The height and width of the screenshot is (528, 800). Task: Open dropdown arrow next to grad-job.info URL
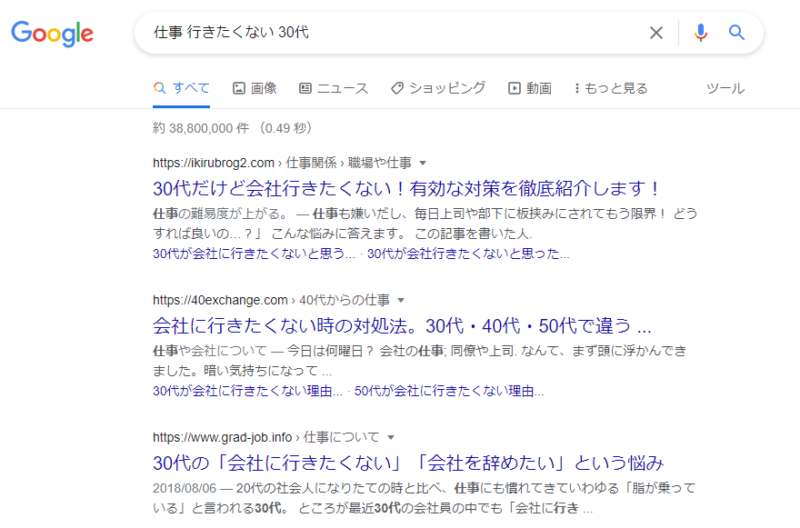[x=391, y=438]
